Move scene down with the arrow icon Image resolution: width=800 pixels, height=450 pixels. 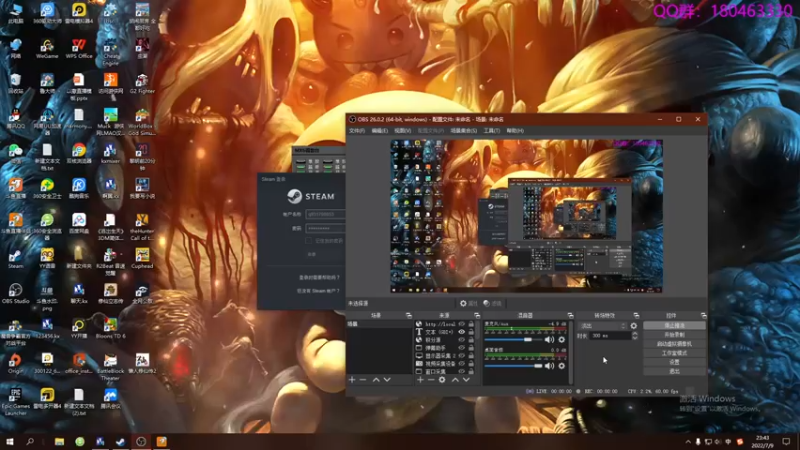click(x=387, y=380)
